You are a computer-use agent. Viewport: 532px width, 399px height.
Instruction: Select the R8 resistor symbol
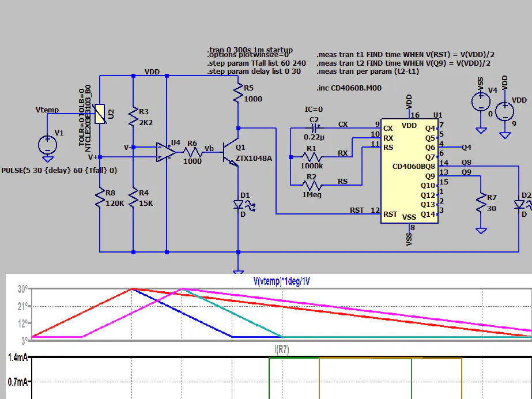click(x=100, y=198)
